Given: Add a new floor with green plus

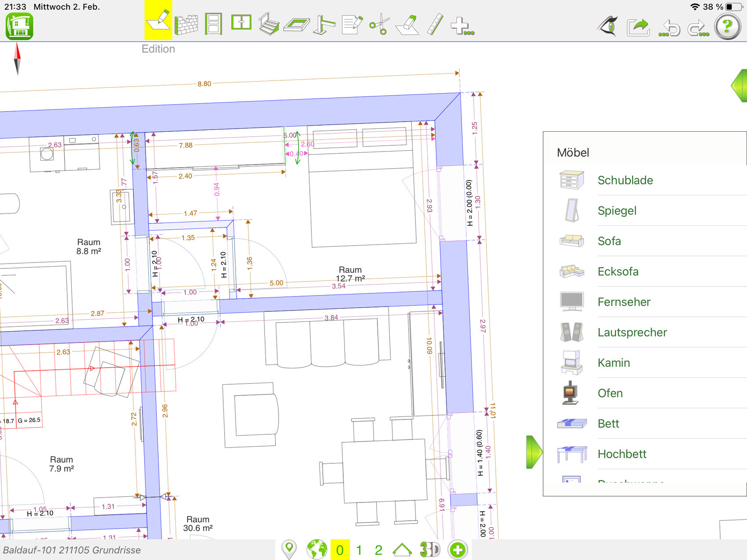Looking at the screenshot, I should point(457,550).
